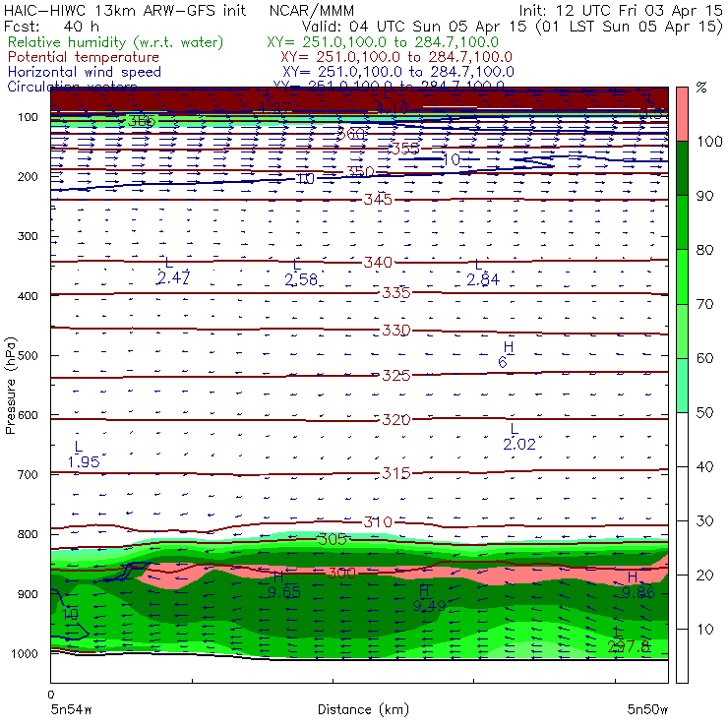Click the '300' pressure axis tick label

click(x=28, y=236)
